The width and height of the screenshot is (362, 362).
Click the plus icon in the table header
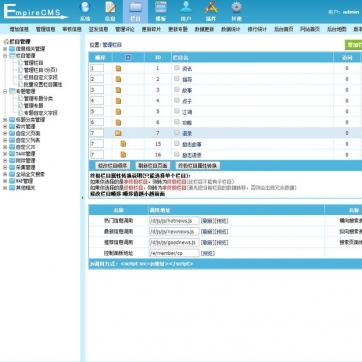click(128, 57)
